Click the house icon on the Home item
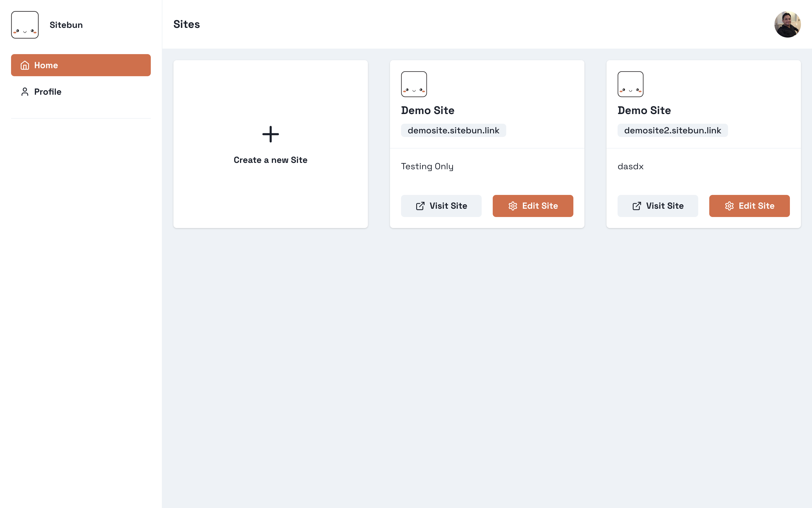This screenshot has width=812, height=508. point(25,65)
